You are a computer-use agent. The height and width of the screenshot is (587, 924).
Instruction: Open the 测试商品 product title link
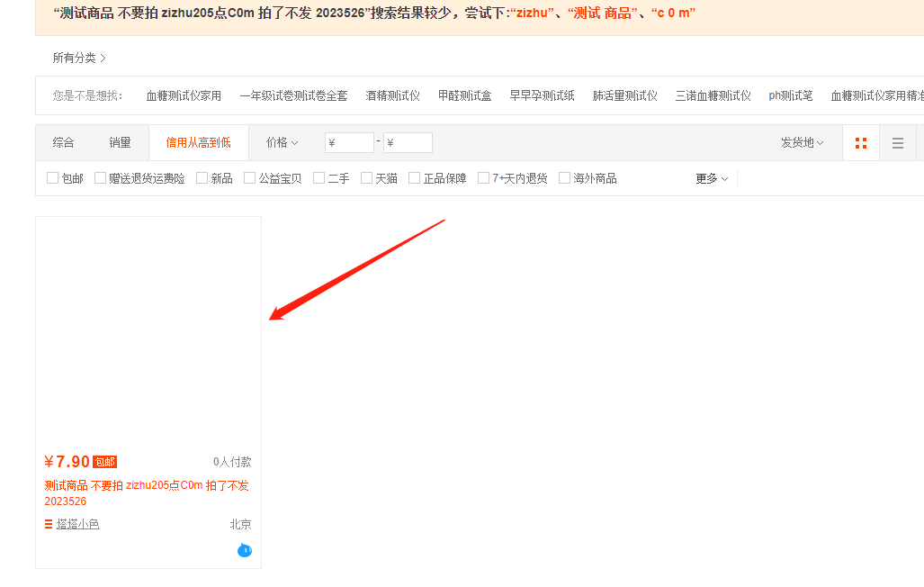[147, 492]
